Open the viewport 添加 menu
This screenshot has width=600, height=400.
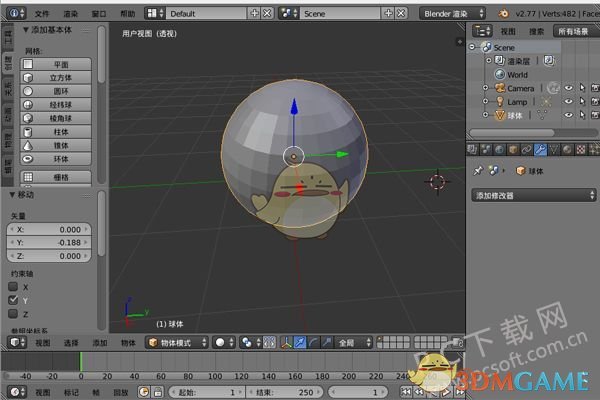[99, 343]
